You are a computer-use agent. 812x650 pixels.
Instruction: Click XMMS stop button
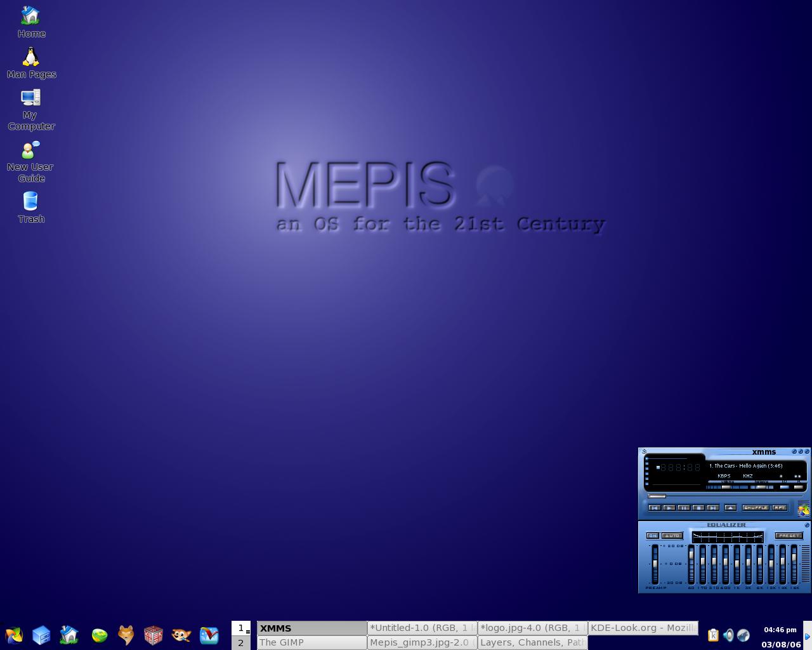click(x=698, y=508)
